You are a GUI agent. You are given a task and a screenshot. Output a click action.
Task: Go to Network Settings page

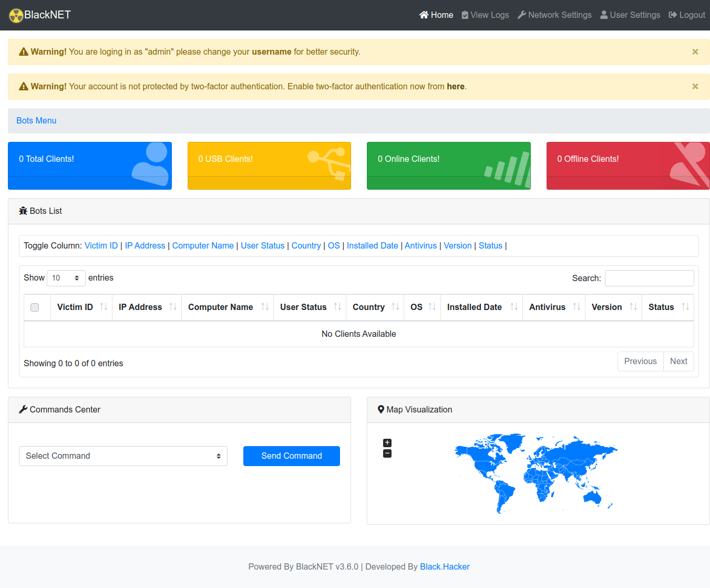coord(554,15)
